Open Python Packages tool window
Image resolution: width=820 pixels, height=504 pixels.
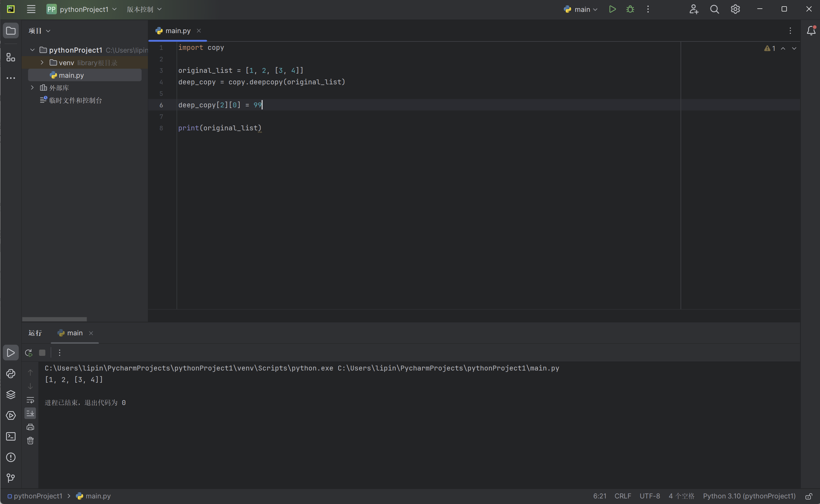11,395
